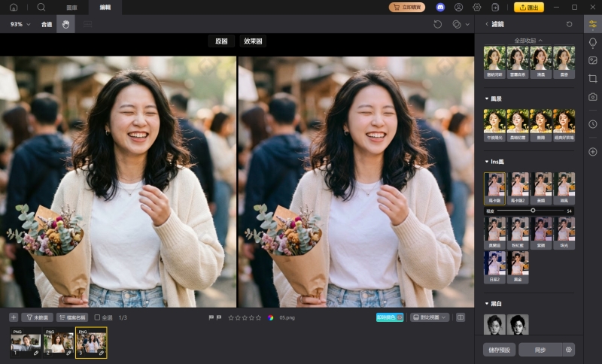Open the camera icon in right sidebar

coord(593,97)
